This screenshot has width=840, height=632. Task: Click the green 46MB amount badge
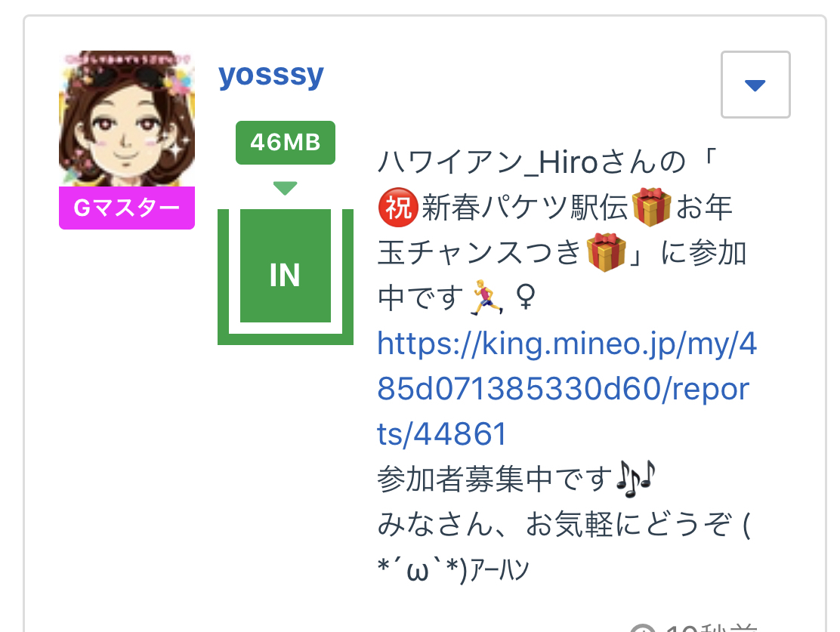[x=285, y=143]
